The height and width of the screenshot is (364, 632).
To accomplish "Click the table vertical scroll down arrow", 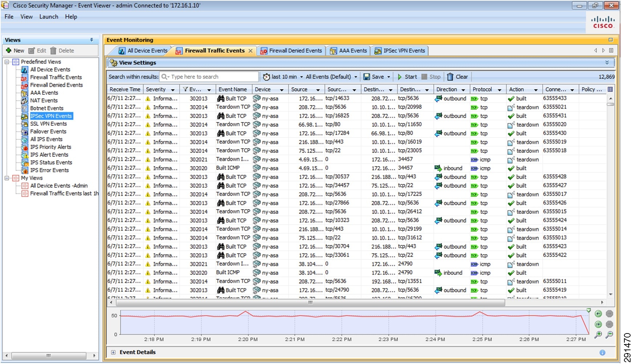I will pos(611,294).
